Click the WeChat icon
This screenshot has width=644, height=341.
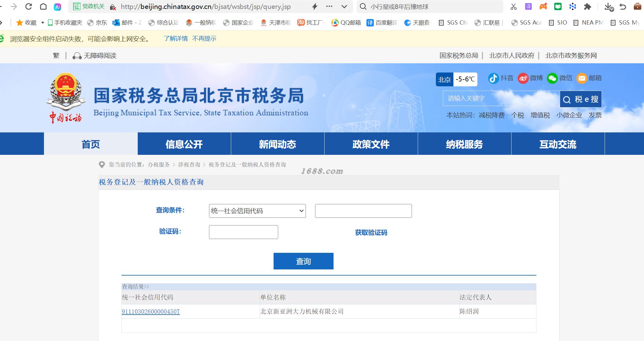(552, 78)
